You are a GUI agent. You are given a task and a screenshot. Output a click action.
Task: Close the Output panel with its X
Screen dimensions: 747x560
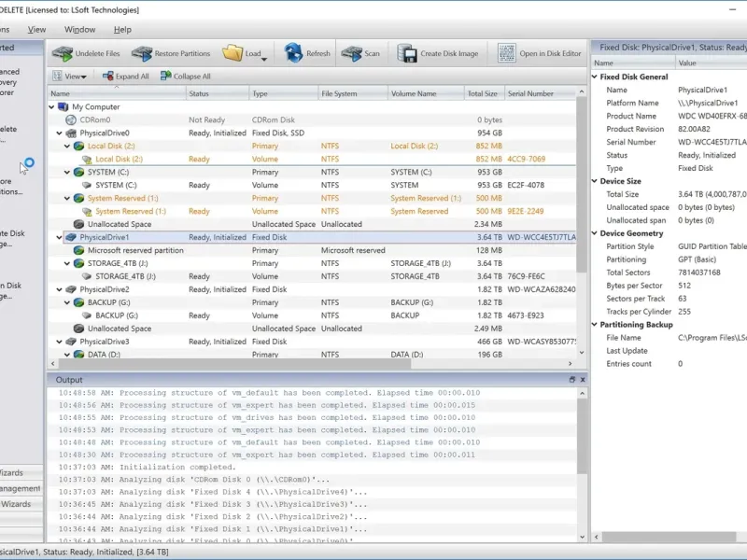pos(583,380)
